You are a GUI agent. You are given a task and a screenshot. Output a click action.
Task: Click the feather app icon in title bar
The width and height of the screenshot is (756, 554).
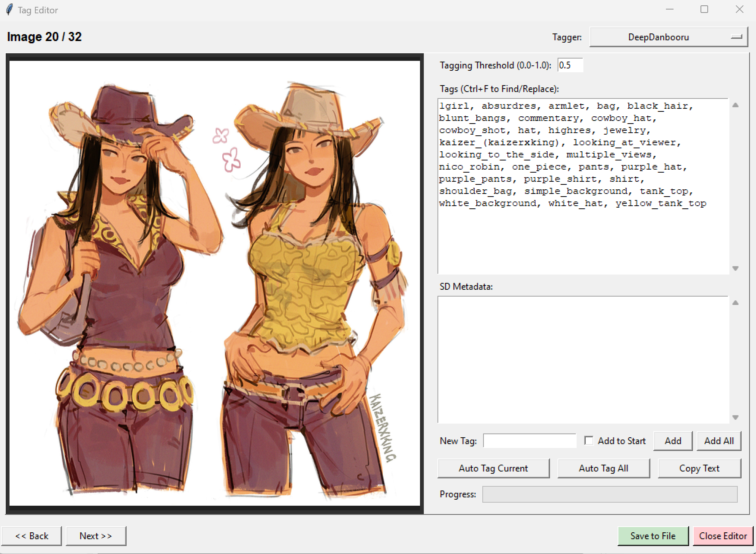click(x=10, y=10)
